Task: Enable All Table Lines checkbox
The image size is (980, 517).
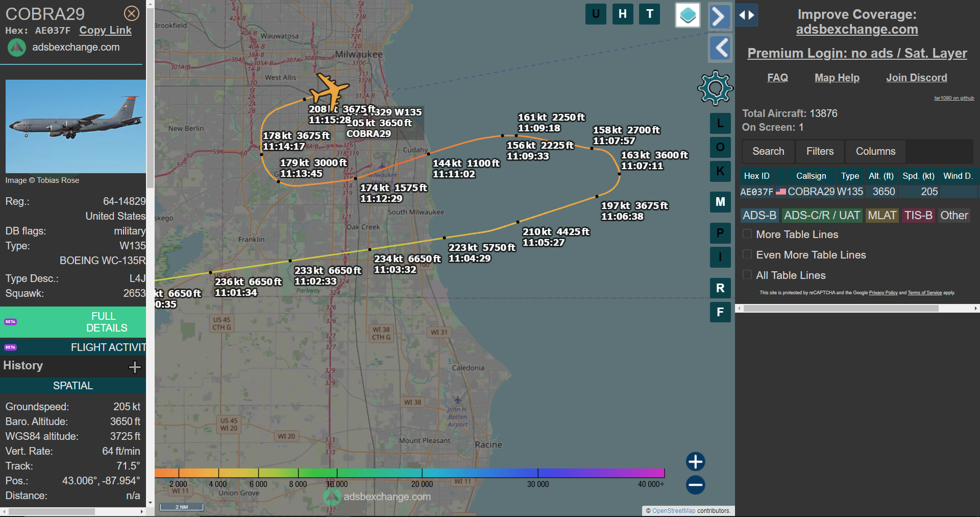Action: 747,275
